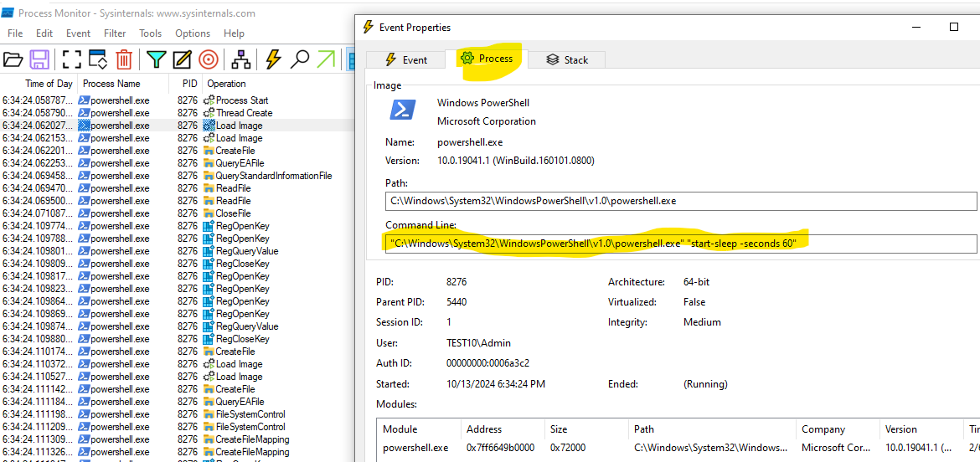Select the QueryStandardInformationFile event row
This screenshot has height=462, width=980.
pos(175,176)
